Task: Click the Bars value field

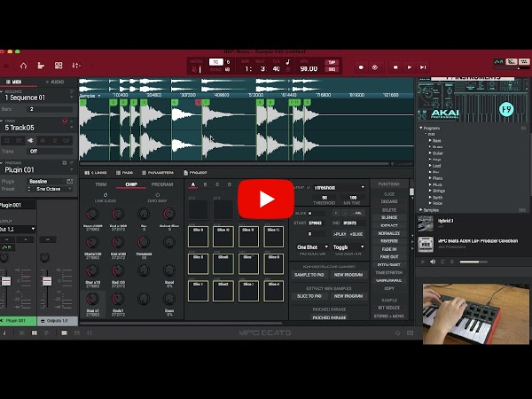Action: (x=50, y=109)
